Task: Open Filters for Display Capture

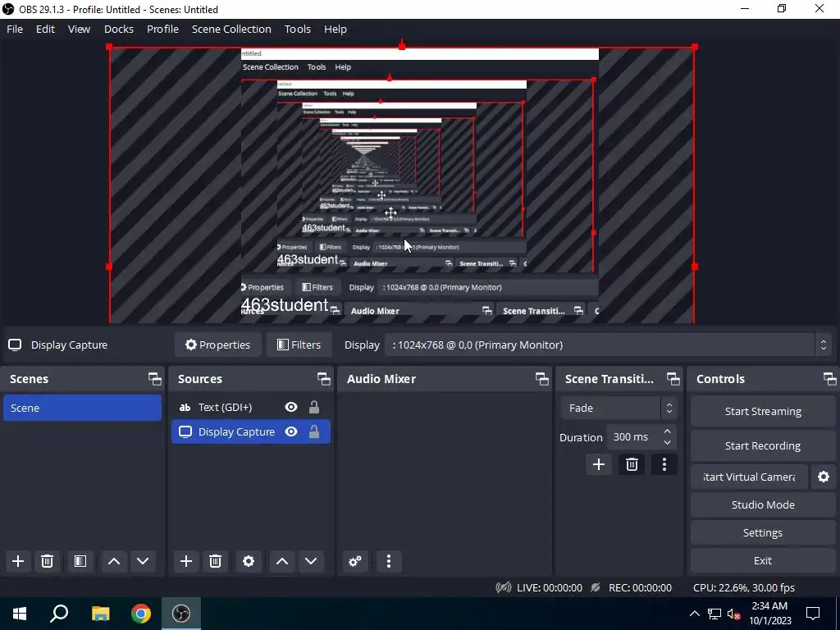Action: tap(299, 345)
